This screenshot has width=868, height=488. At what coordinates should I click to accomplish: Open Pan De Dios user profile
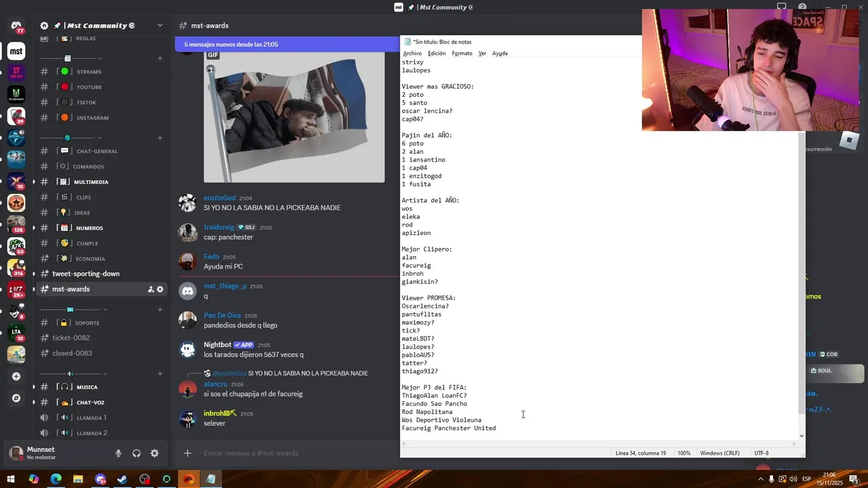[x=222, y=315]
